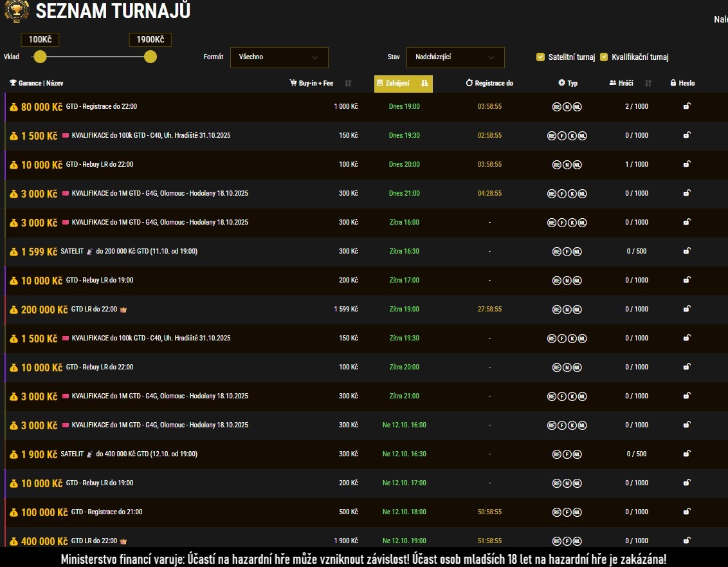Image resolution: width=728 pixels, height=567 pixels.
Task: Uncheck the Satelitní turnaj checkbox
Action: pyautogui.click(x=540, y=57)
